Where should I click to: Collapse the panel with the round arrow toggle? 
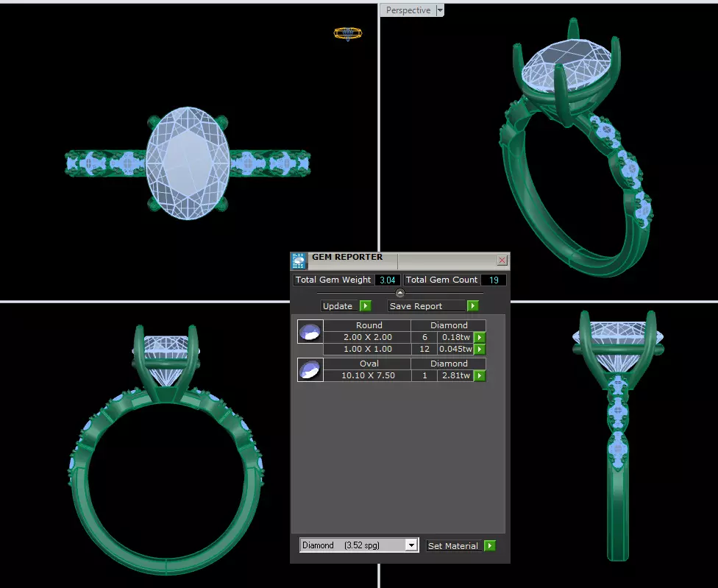[x=399, y=293]
